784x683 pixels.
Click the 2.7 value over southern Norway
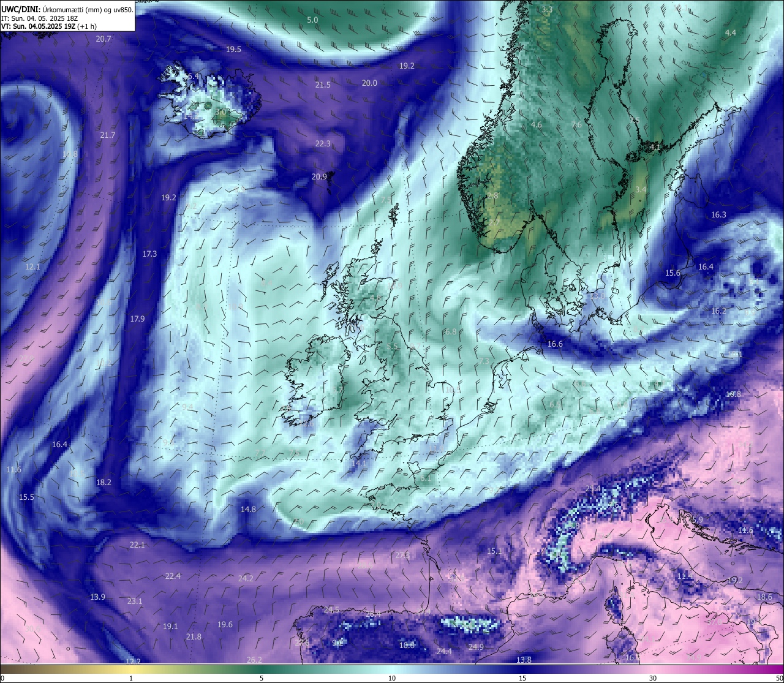click(494, 222)
